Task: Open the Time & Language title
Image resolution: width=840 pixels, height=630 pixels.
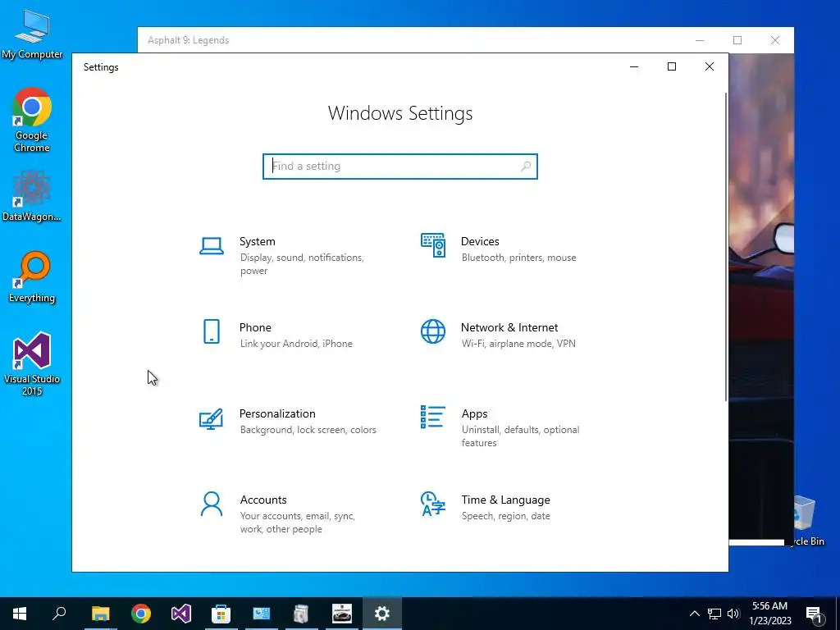Action: (x=505, y=500)
